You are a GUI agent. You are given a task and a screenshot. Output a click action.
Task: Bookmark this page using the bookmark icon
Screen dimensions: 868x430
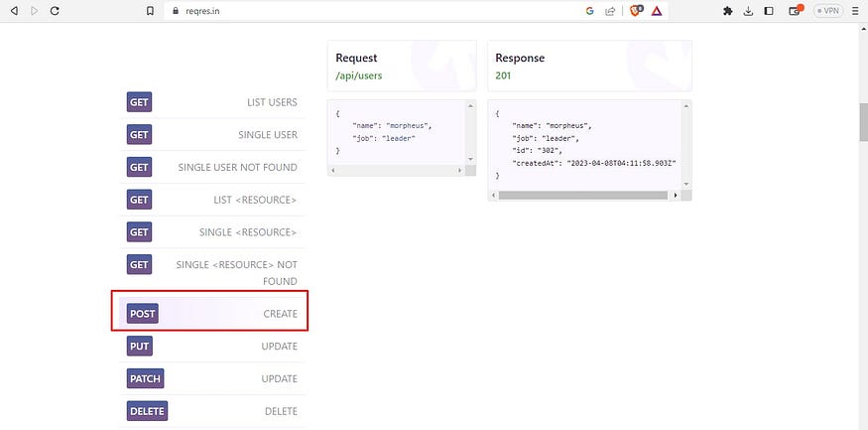(150, 11)
